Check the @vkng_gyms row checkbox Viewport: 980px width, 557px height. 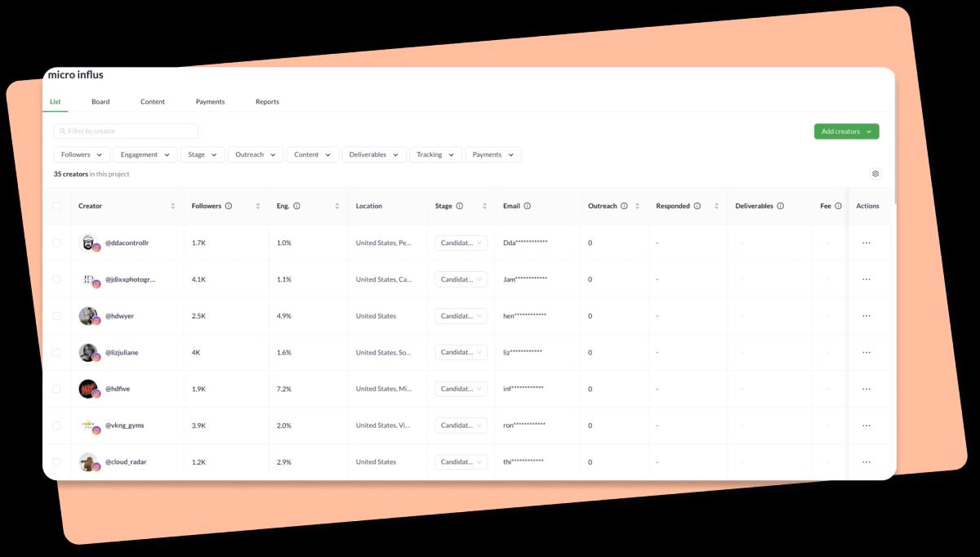(x=56, y=426)
